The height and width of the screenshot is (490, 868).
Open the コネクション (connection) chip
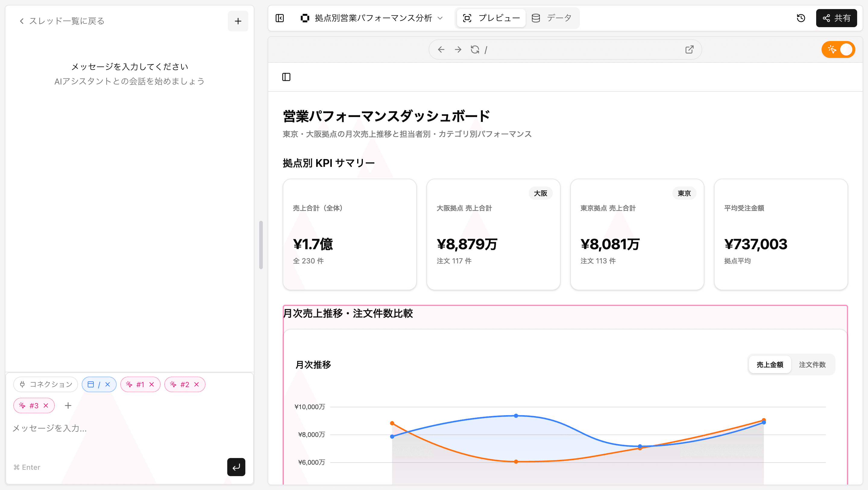point(45,384)
